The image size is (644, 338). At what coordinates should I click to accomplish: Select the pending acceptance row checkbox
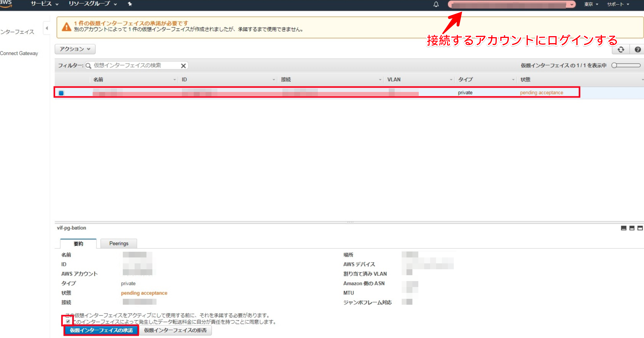(x=61, y=93)
